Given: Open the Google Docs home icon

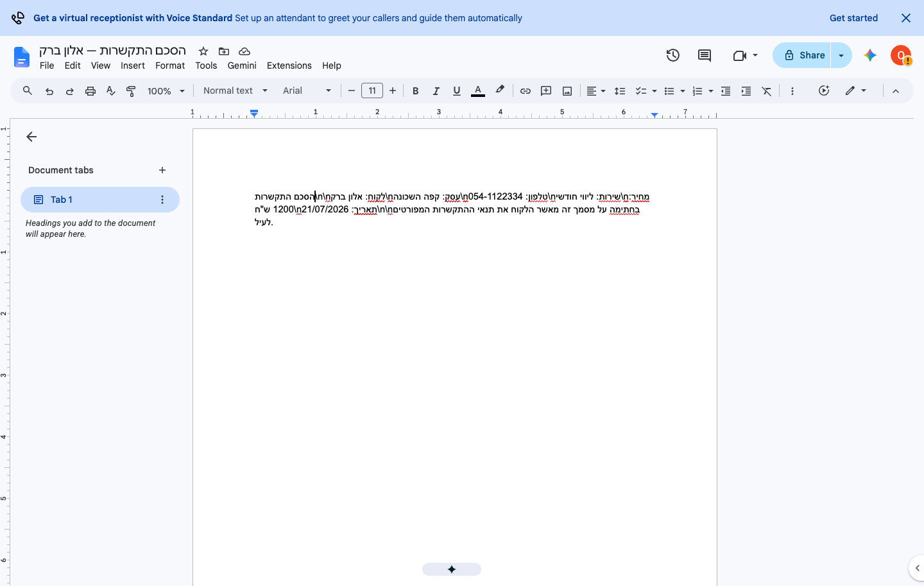Looking at the screenshot, I should point(22,57).
